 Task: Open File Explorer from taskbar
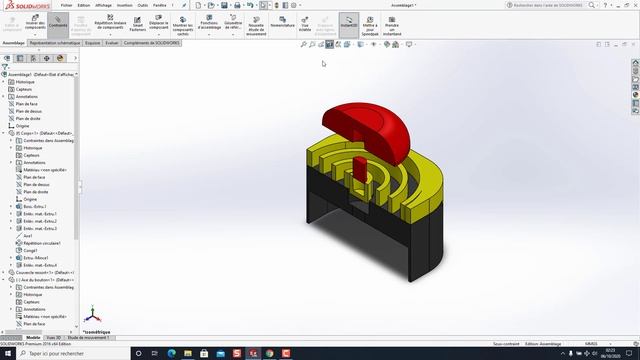pyautogui.click(x=188, y=353)
